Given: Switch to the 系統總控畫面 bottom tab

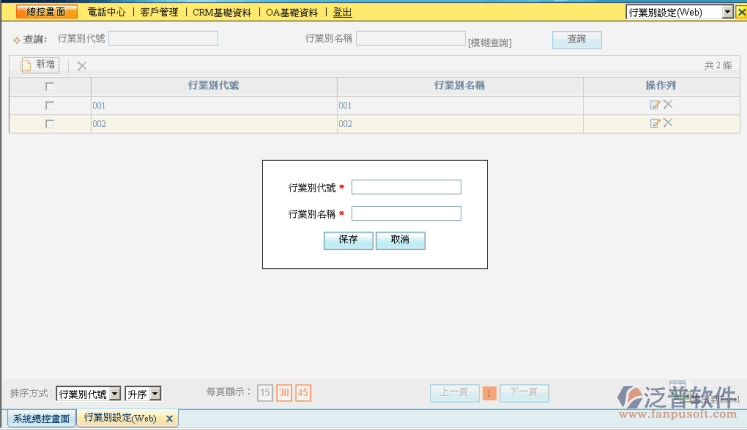Looking at the screenshot, I should pyautogui.click(x=41, y=418).
